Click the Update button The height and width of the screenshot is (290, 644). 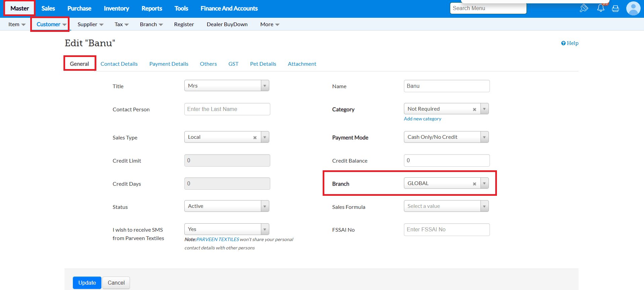[87, 283]
